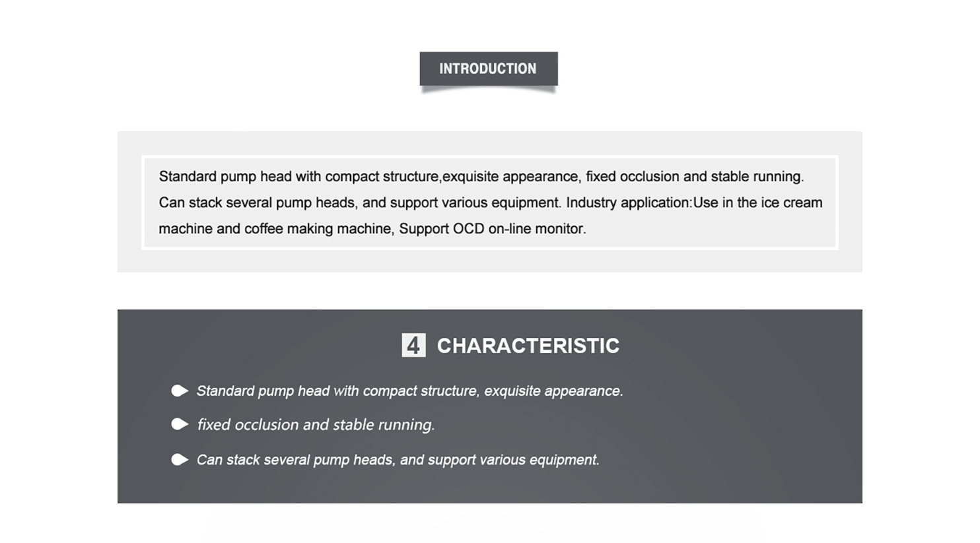The height and width of the screenshot is (543, 980).
Task: Click the INTRODUCTION header banner
Action: tap(489, 69)
